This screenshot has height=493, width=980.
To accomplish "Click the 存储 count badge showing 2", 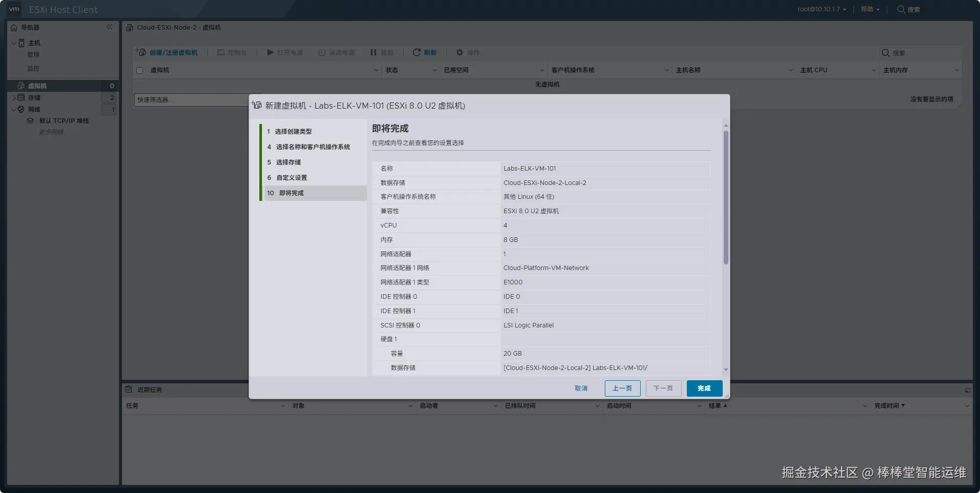I will 109,97.
